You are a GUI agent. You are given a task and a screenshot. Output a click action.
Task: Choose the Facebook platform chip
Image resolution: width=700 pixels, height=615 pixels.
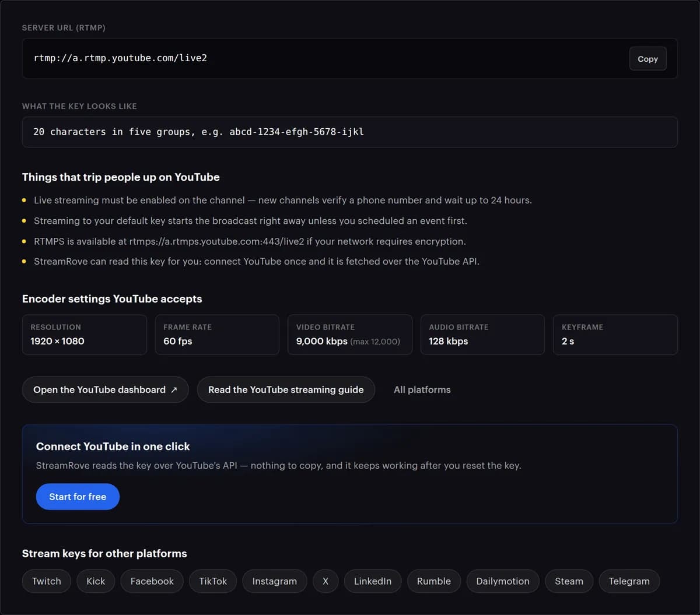tap(152, 581)
